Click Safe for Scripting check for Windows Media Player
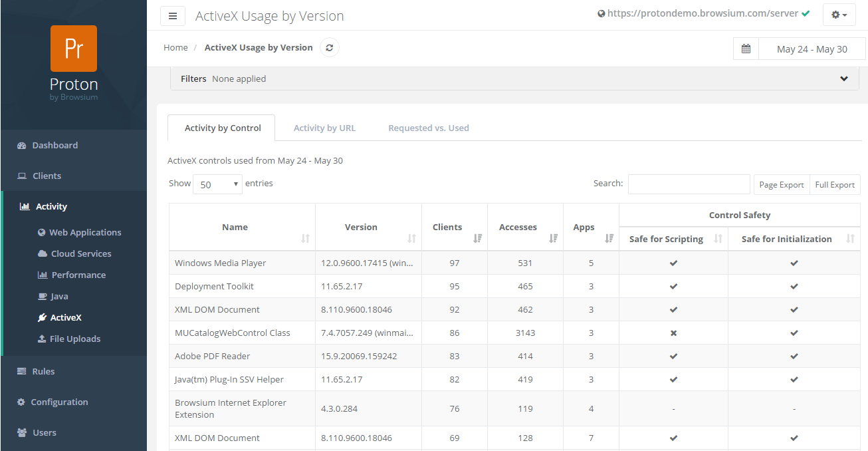Screen dimensions: 868x451 673,263
